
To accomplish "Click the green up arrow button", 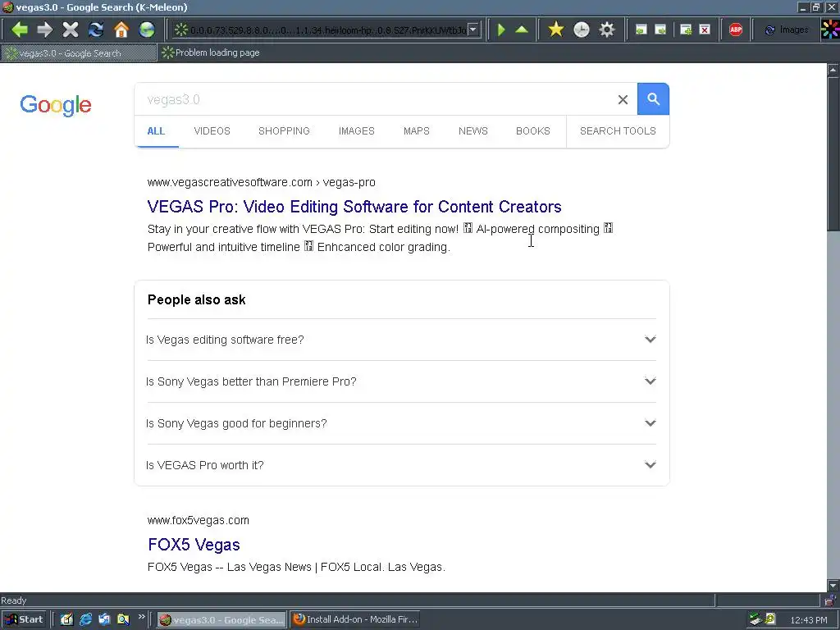I will 522,30.
